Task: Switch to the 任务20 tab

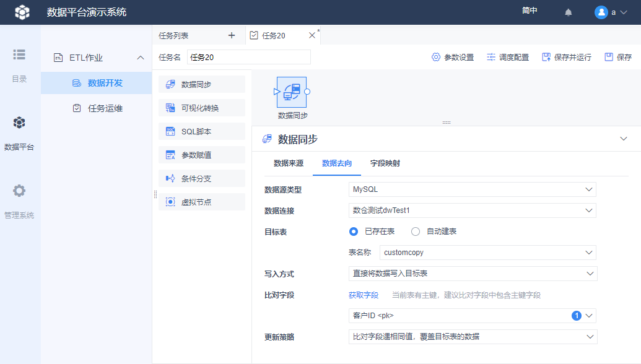Action: (x=274, y=35)
